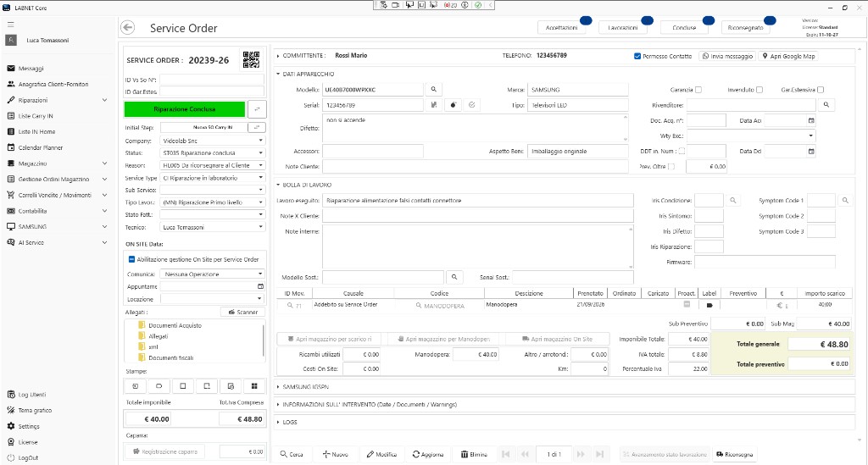Click the barcode icon next to the Serial field

click(x=433, y=105)
